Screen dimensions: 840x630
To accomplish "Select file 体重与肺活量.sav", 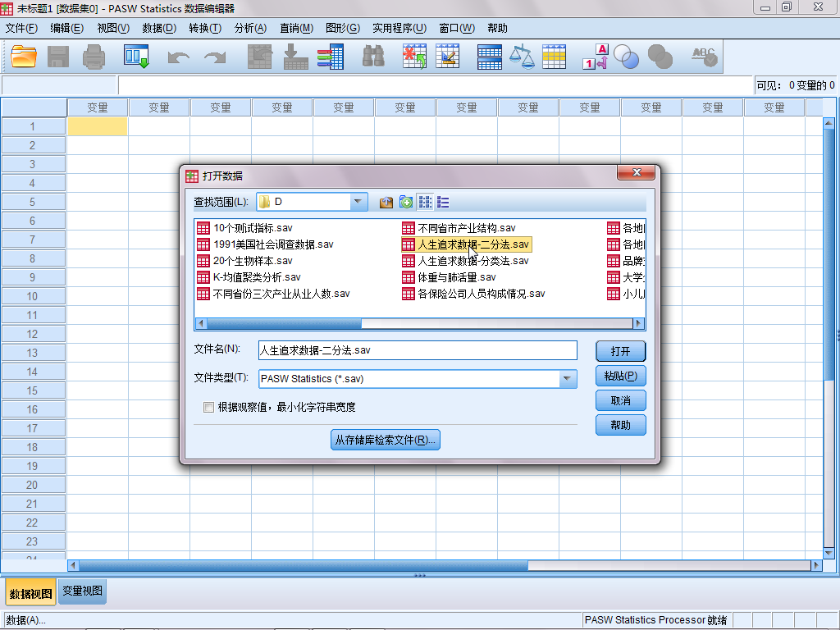I will click(450, 277).
